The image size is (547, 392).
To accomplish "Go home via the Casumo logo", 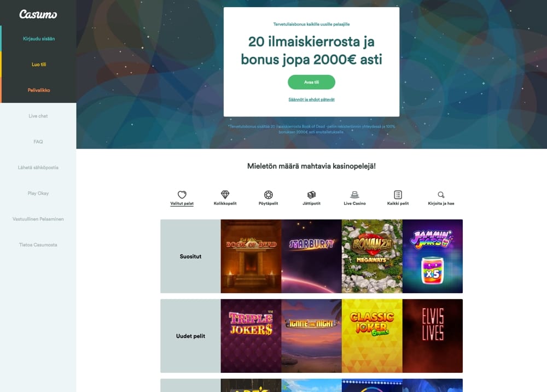I will 38,14.
